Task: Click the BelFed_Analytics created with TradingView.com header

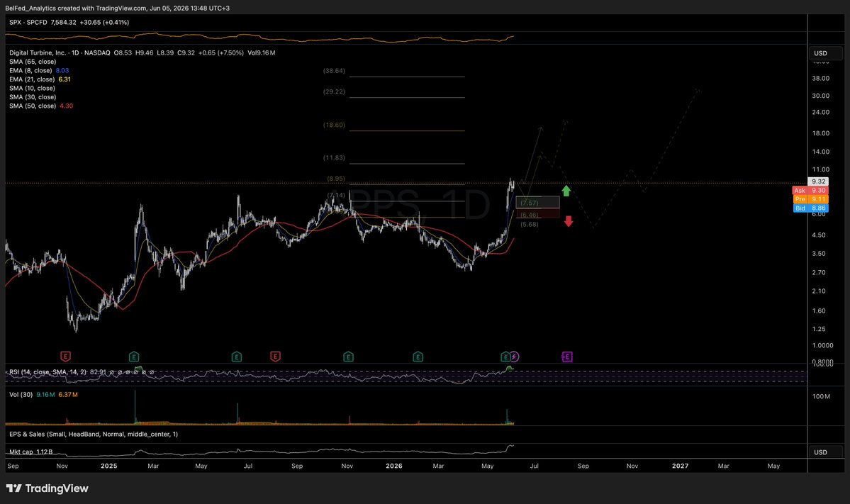Action: 117,8
